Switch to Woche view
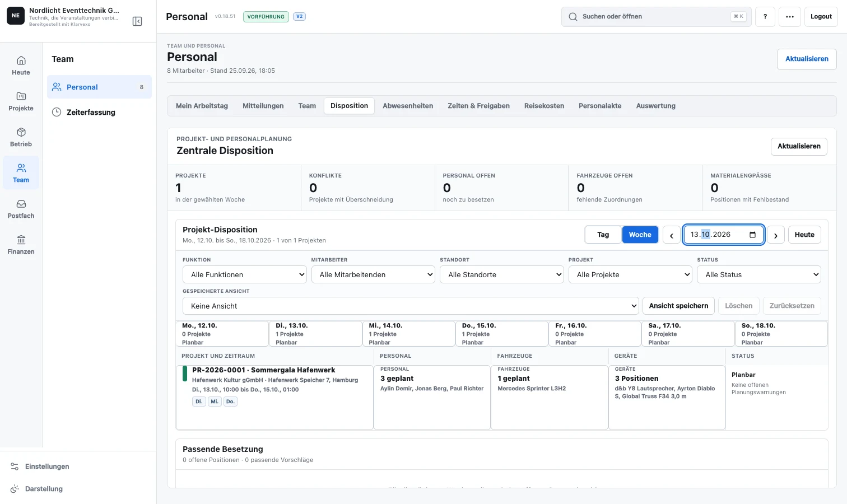This screenshot has height=504, width=847. point(640,235)
